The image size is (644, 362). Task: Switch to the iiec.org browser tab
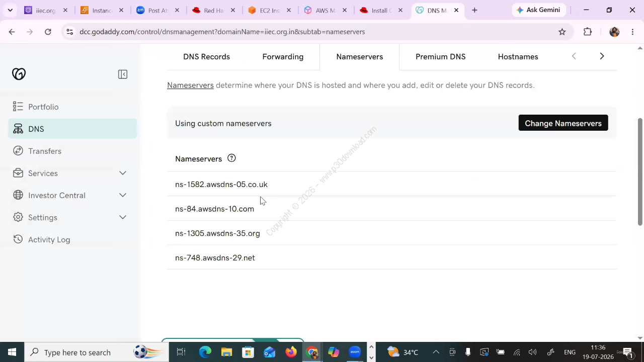pos(46,10)
